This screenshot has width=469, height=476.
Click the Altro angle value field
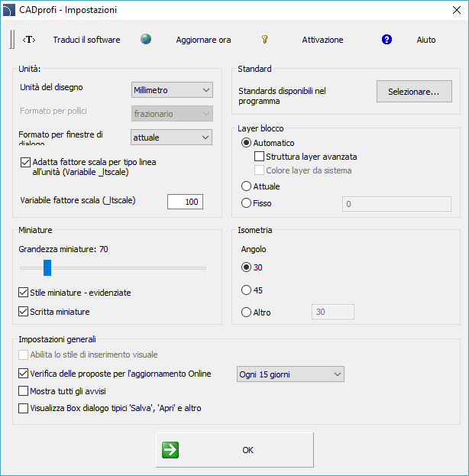(x=333, y=312)
